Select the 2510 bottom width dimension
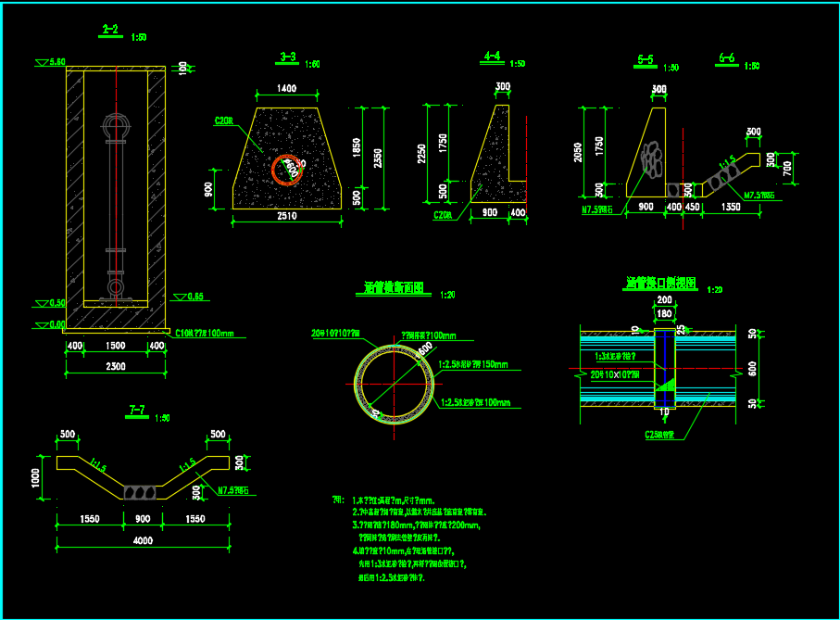This screenshot has width=840, height=620. [287, 215]
